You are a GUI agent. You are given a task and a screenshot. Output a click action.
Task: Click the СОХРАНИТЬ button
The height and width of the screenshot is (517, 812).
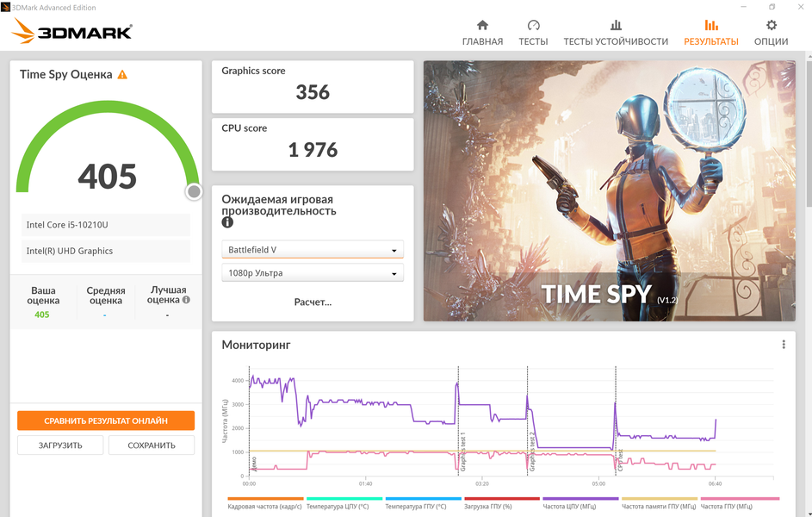[152, 445]
